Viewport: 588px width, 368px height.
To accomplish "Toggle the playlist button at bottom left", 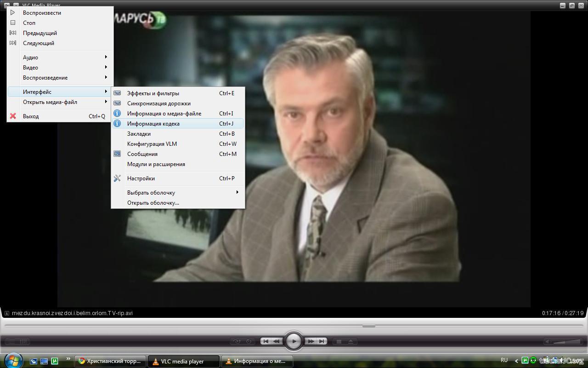I will click(11, 341).
